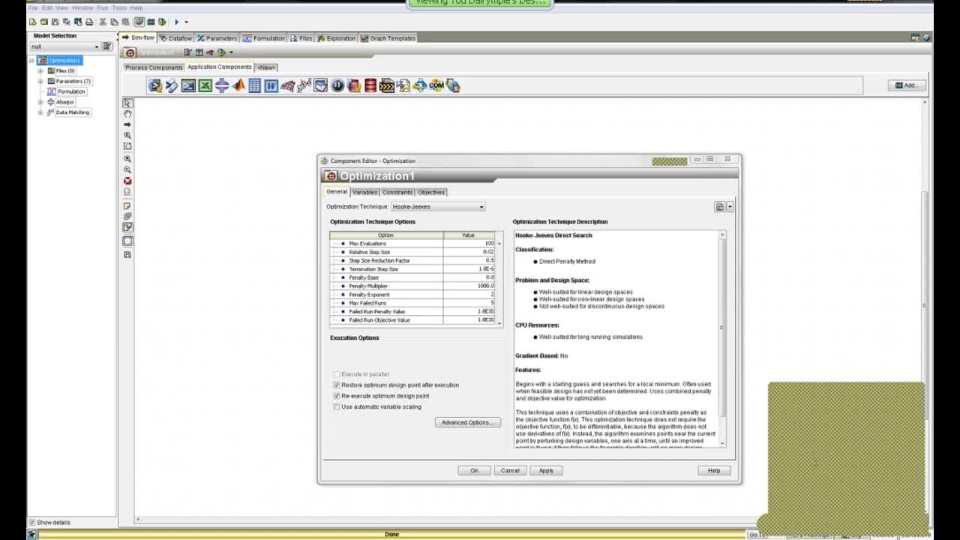
Task: Toggle Re-execute optimum design point checkbox
Action: (x=336, y=396)
